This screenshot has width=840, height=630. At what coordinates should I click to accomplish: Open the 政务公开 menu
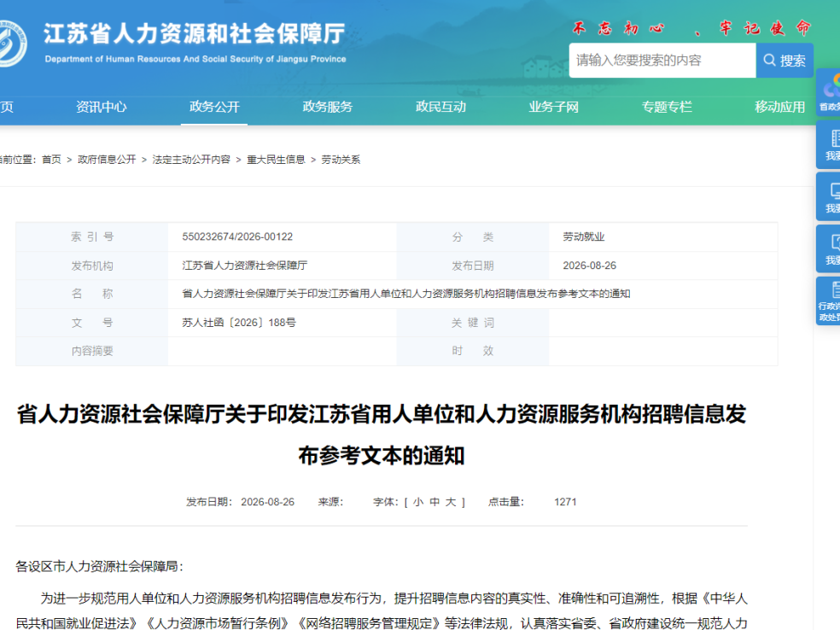(214, 107)
